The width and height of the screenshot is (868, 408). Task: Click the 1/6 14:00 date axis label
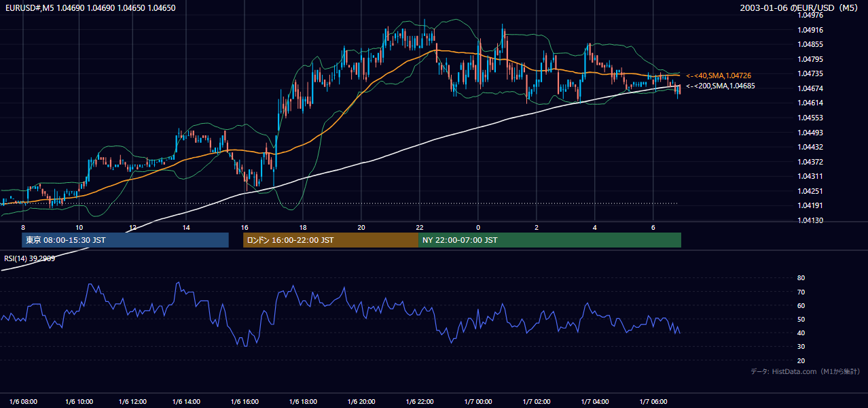click(186, 401)
